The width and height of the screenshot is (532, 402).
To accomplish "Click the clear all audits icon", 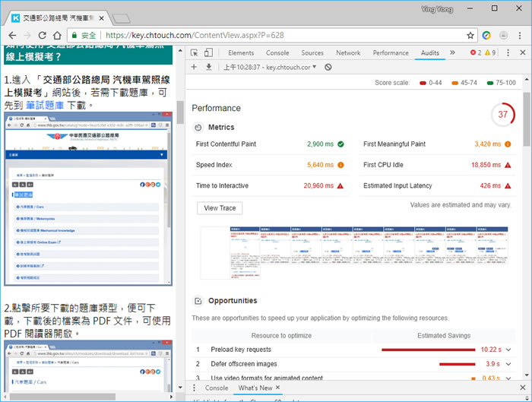I will click(328, 67).
